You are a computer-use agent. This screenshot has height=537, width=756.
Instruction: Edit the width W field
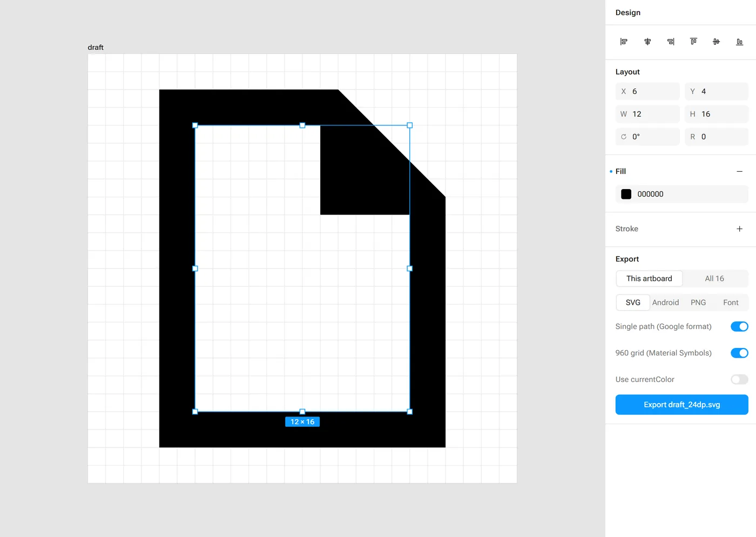(647, 114)
